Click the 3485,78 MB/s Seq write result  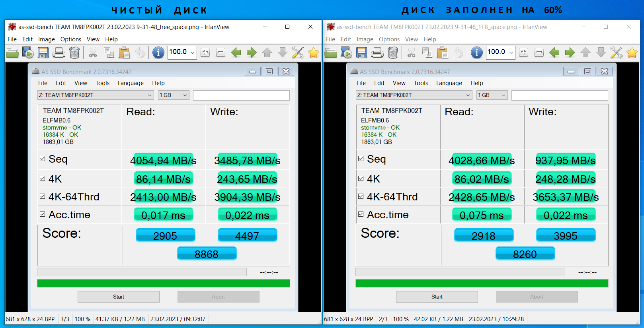[247, 160]
